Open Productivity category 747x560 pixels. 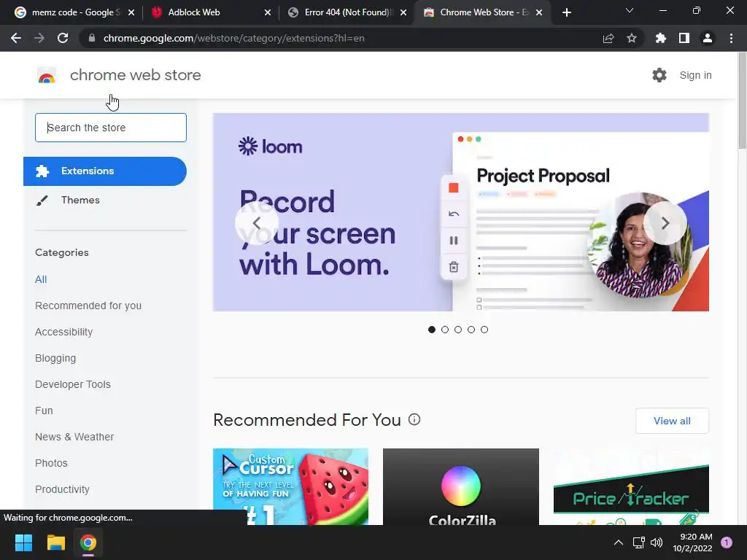63,489
